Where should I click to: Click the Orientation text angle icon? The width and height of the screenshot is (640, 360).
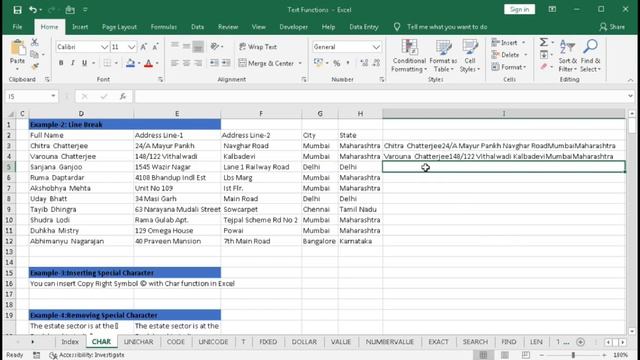coord(215,47)
